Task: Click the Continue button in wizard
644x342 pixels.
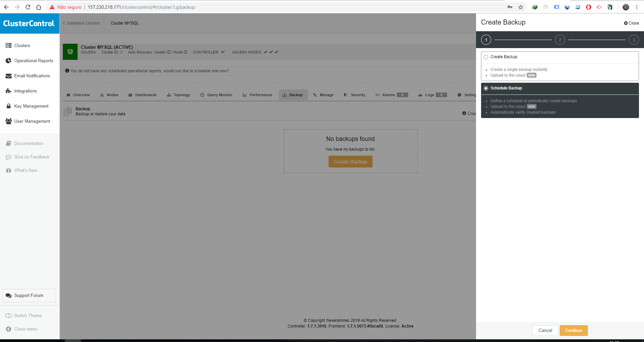Action: 573,331
